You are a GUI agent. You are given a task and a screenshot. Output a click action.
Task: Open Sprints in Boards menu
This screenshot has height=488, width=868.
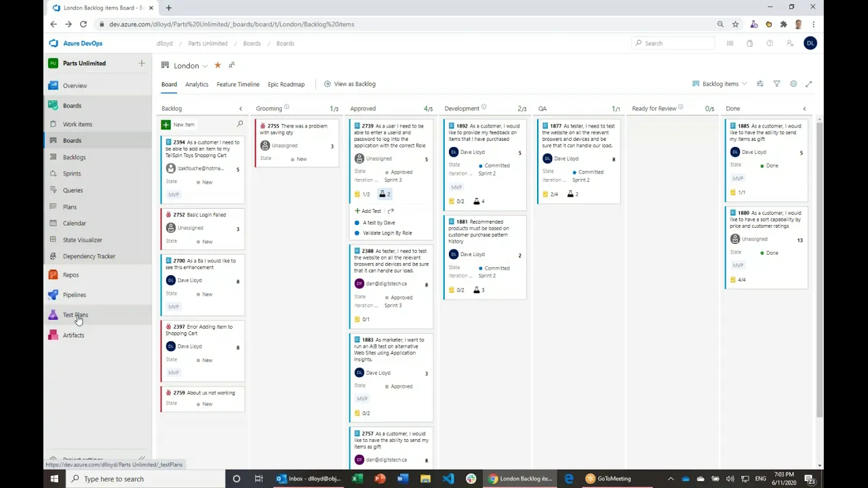click(x=72, y=174)
